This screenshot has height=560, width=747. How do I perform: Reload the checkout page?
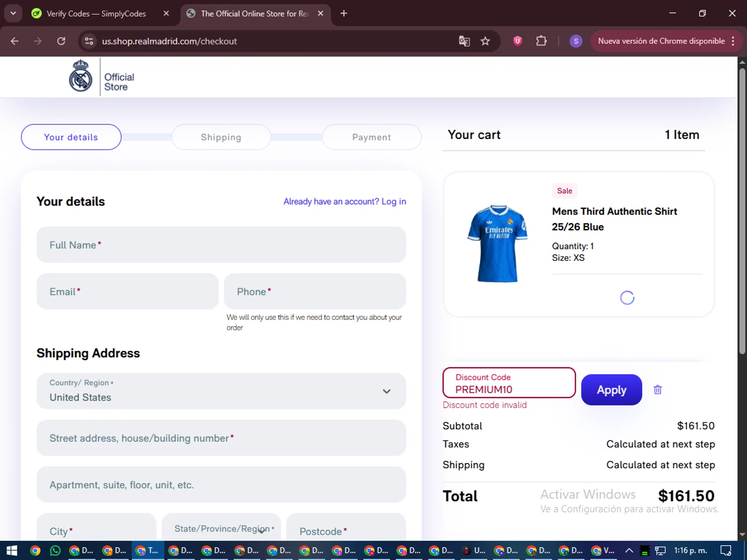[x=61, y=41]
